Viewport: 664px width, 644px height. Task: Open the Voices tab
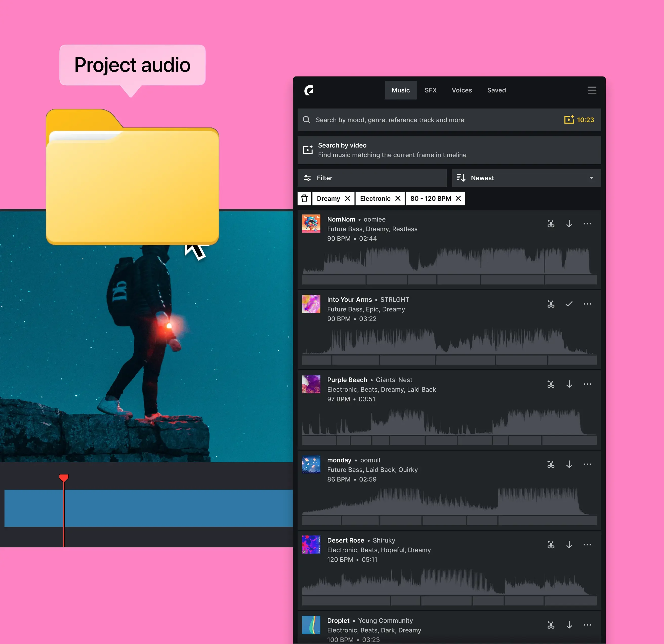tap(462, 90)
